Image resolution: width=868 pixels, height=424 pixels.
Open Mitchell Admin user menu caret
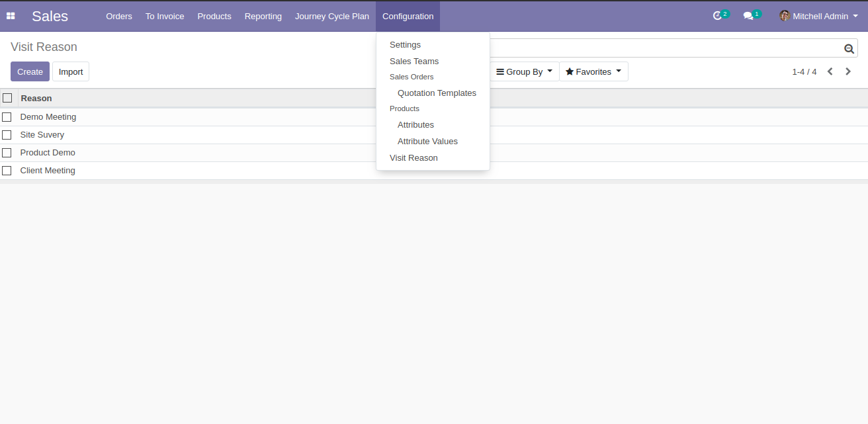[855, 16]
